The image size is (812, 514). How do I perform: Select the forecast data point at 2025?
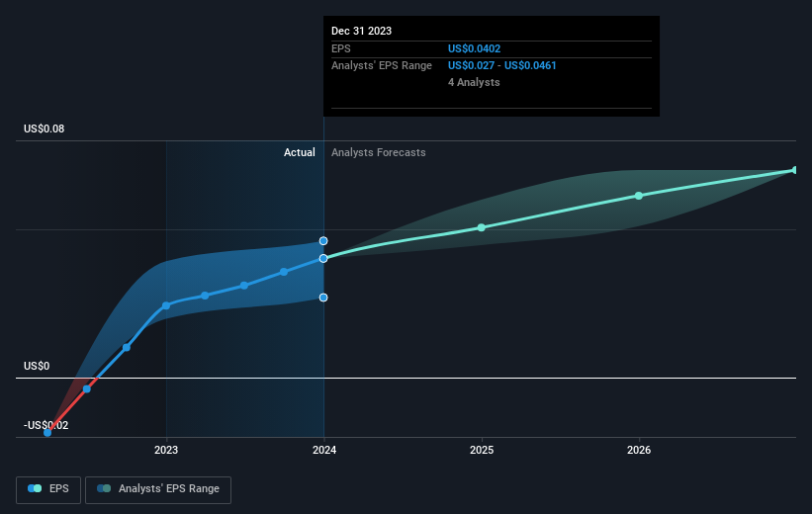482,227
